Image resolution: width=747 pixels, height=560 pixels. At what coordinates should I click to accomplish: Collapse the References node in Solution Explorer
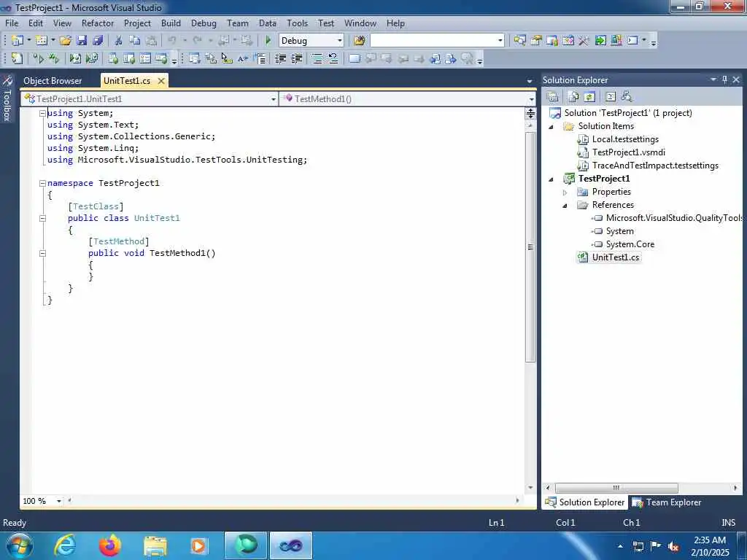pyautogui.click(x=565, y=205)
